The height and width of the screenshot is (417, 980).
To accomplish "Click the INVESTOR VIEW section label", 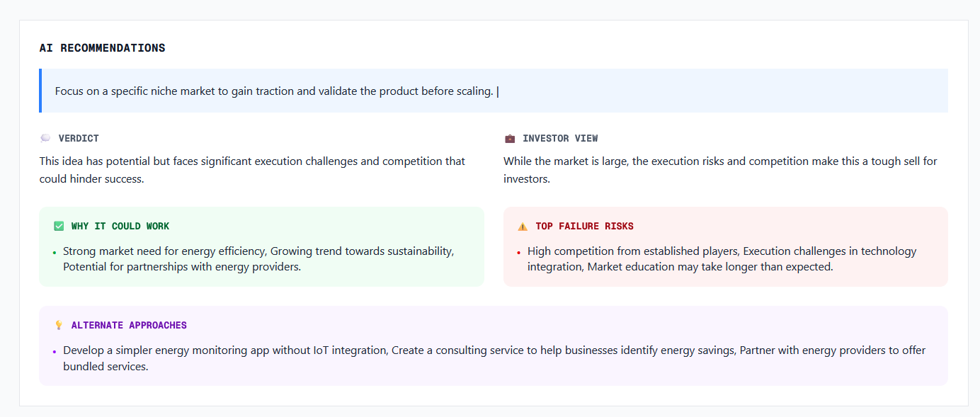I will tap(560, 139).
